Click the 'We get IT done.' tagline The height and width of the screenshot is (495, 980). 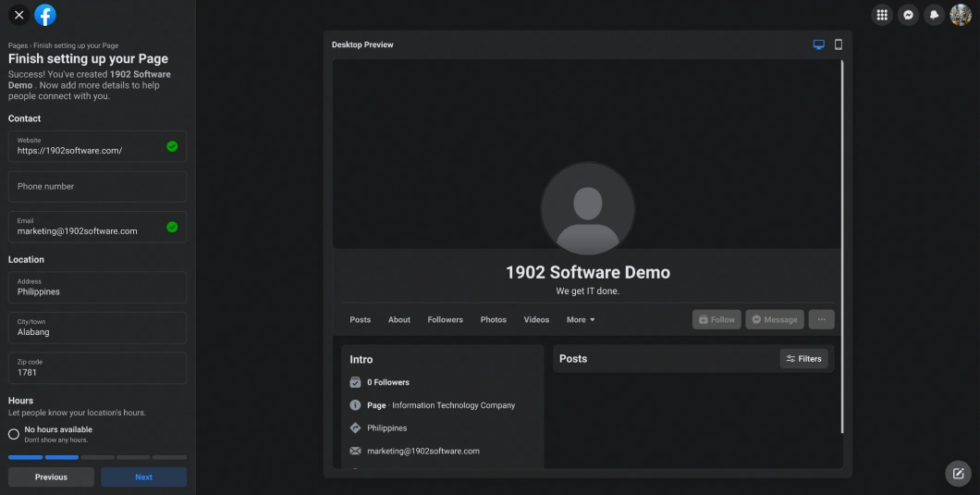pyautogui.click(x=587, y=291)
